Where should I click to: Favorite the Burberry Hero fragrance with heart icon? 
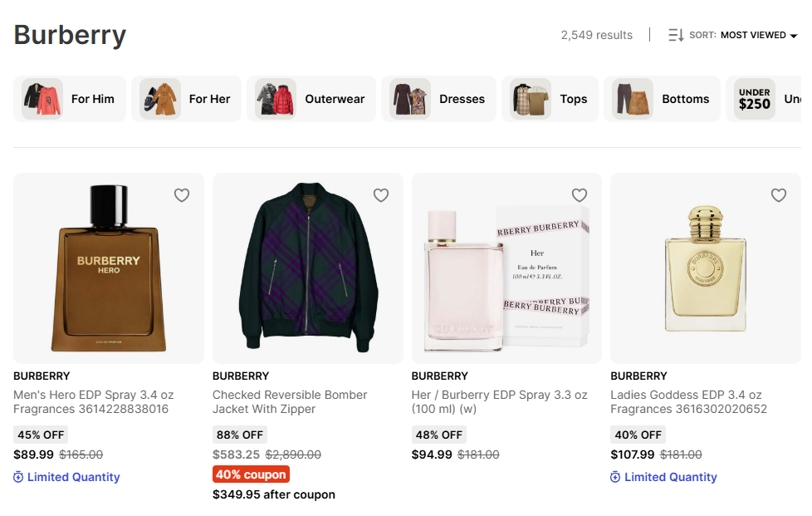coord(182,195)
